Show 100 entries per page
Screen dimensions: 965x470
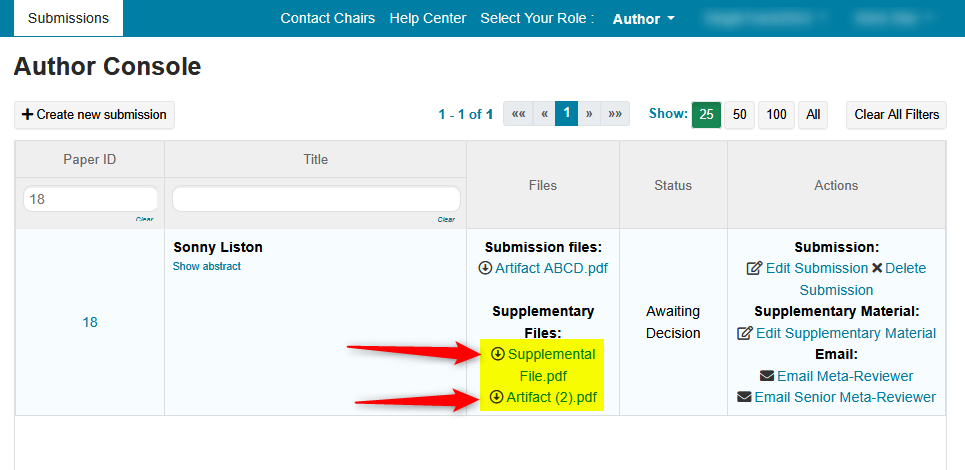pyautogui.click(x=776, y=114)
